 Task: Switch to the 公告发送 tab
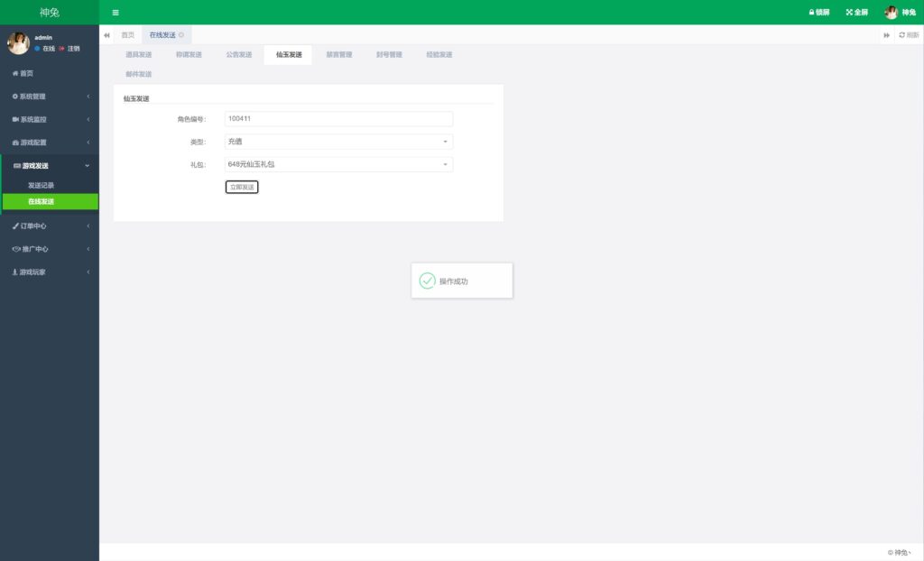click(239, 55)
